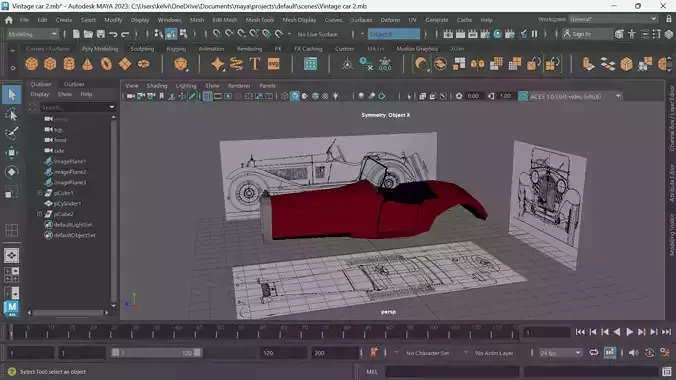Undo last action icon
The height and width of the screenshot is (380, 676).
[113, 34]
